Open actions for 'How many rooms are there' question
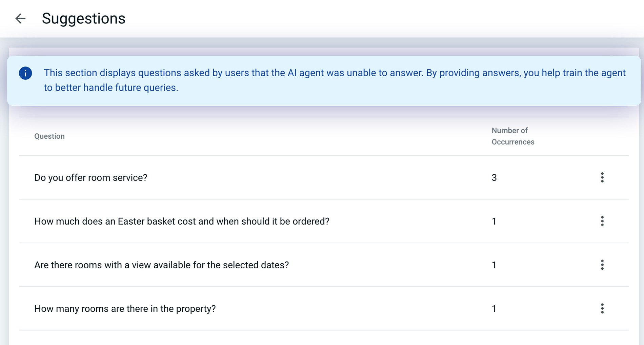Viewport: 644px width, 345px height. click(602, 309)
